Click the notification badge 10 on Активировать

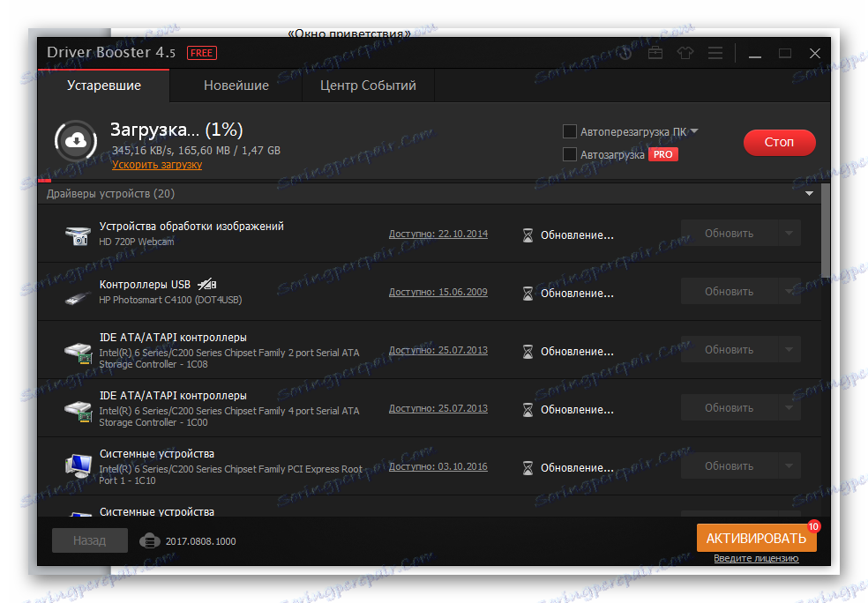tap(813, 526)
